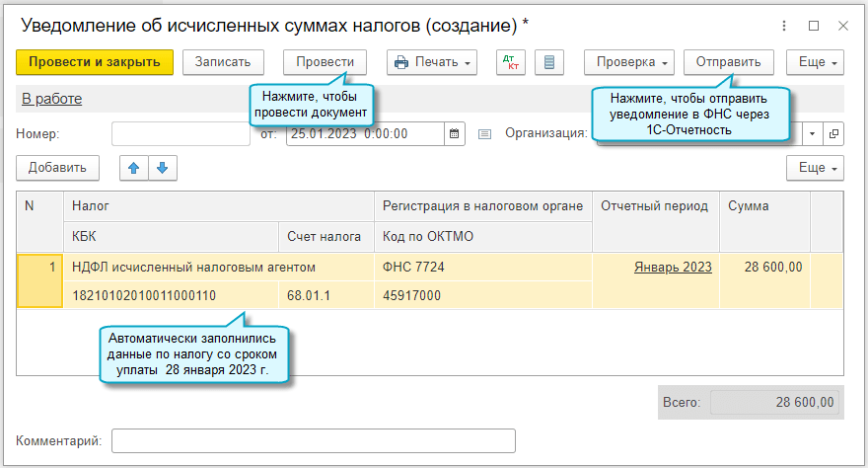868x468 pixels.
Task: Open the Проверка dropdown menu
Action: 633,62
